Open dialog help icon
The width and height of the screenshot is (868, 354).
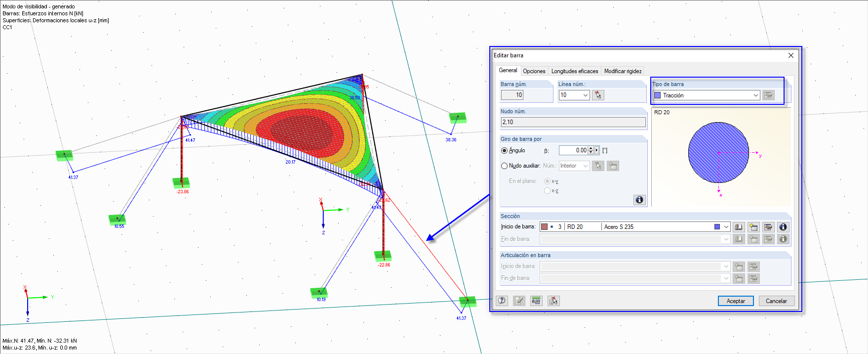(502, 301)
